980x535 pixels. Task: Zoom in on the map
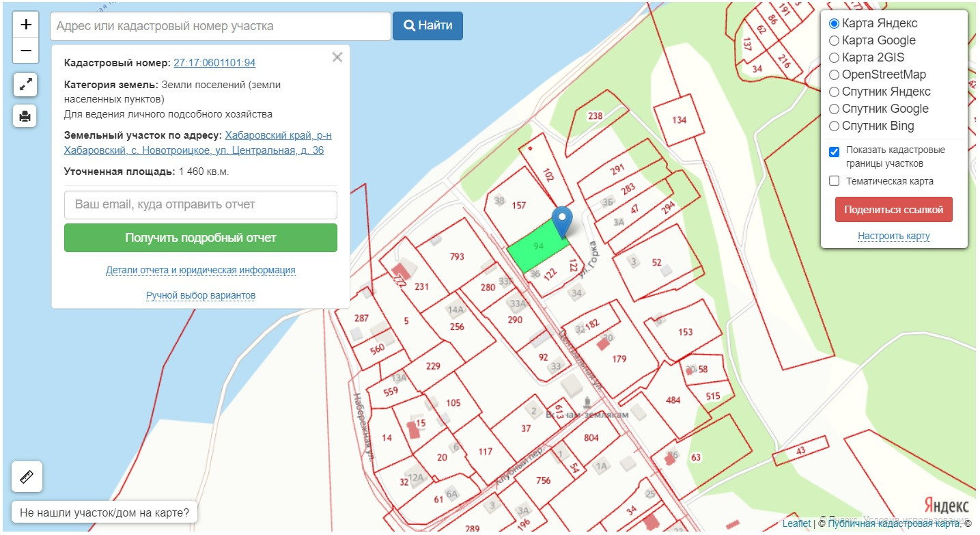26,25
